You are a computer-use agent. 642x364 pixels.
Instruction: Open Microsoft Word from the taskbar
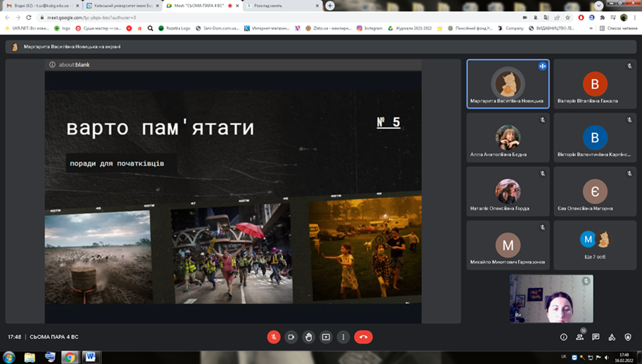coord(90,357)
